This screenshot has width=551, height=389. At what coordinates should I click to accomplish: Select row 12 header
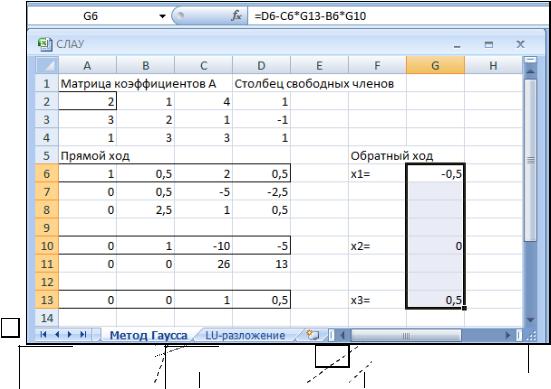click(47, 282)
